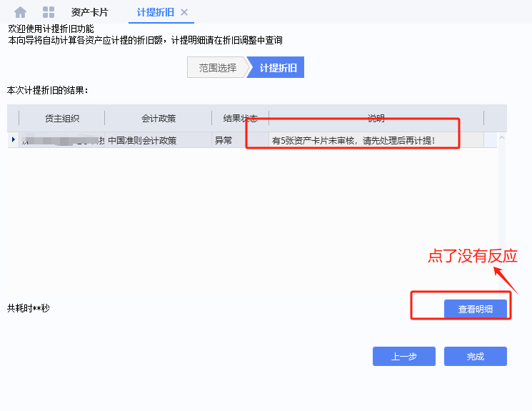Image resolution: width=532 pixels, height=411 pixels.
Task: Go to the 范围选择 wizard step
Action: pos(217,68)
